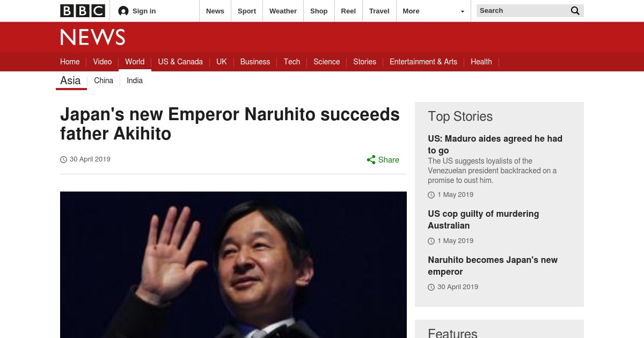Click the BBC NEWS banner logo
Image resolution: width=644 pixels, height=338 pixels.
tap(92, 37)
